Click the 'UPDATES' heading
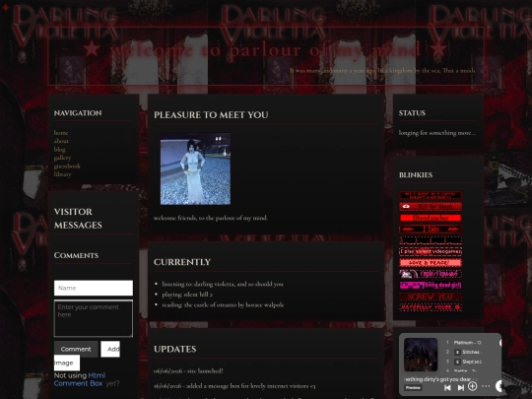Viewport: 532px width, 399px height. [x=175, y=349]
